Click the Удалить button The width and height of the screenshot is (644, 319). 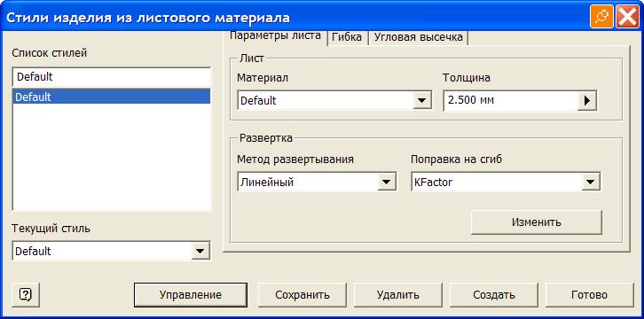398,295
